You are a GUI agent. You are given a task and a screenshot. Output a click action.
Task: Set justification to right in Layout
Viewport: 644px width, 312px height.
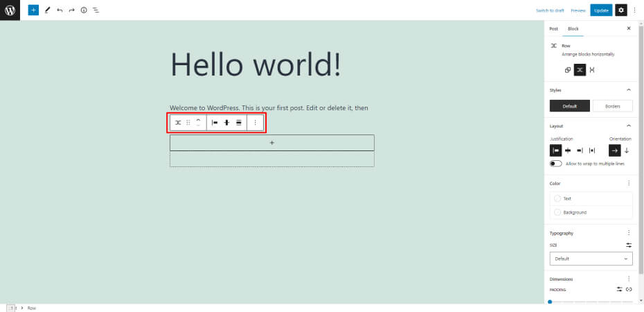pos(580,150)
